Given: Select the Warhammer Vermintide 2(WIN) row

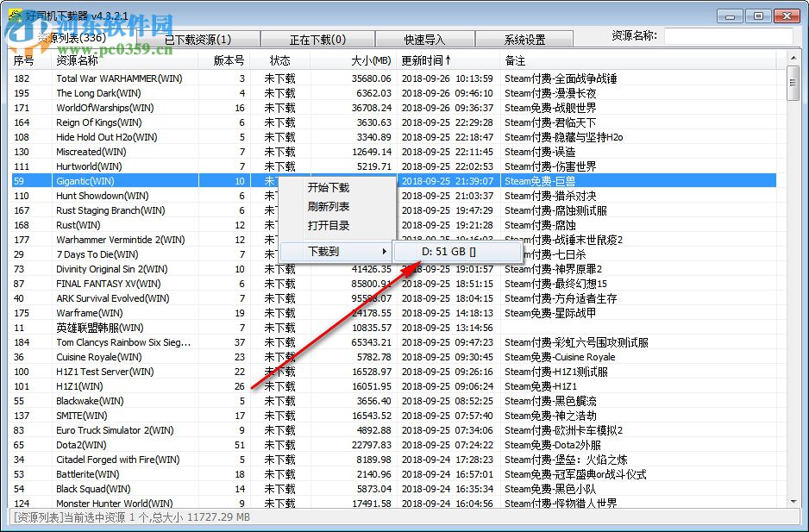Looking at the screenshot, I should pos(392,240).
